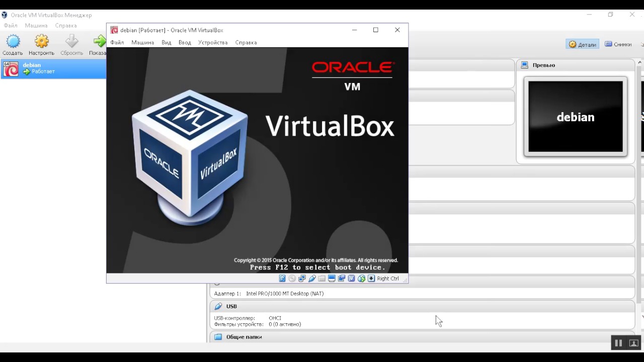Click the Сбросить toolbar icon
Screen dimensions: 644x362
pyautogui.click(x=72, y=42)
